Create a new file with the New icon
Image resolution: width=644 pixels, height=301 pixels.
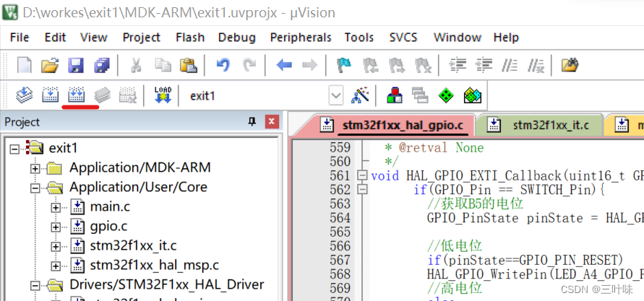coord(25,65)
